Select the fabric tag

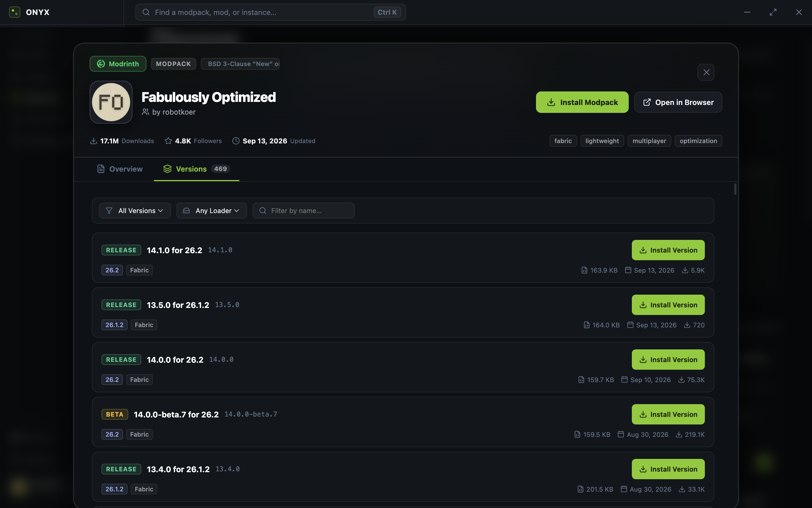tap(563, 141)
